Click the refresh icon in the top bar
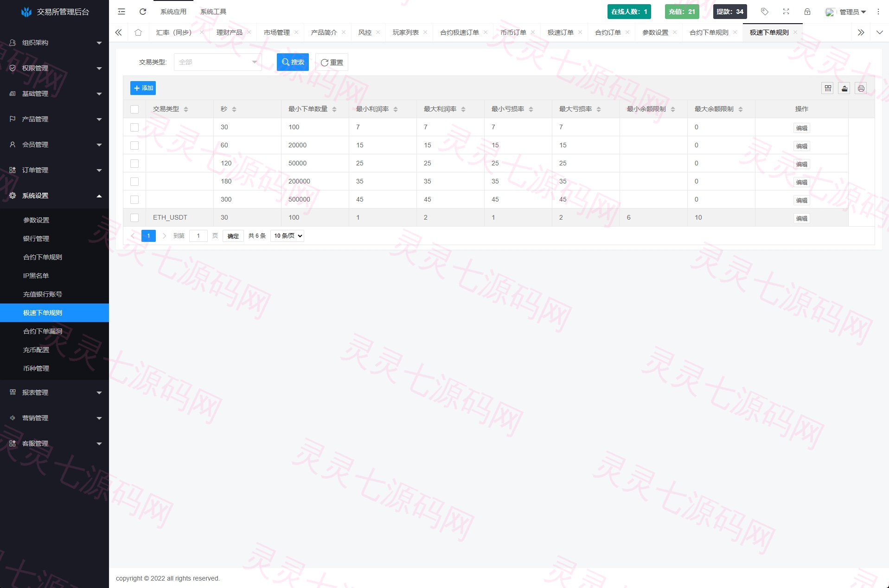Viewport: 889px width, 588px height. (143, 12)
